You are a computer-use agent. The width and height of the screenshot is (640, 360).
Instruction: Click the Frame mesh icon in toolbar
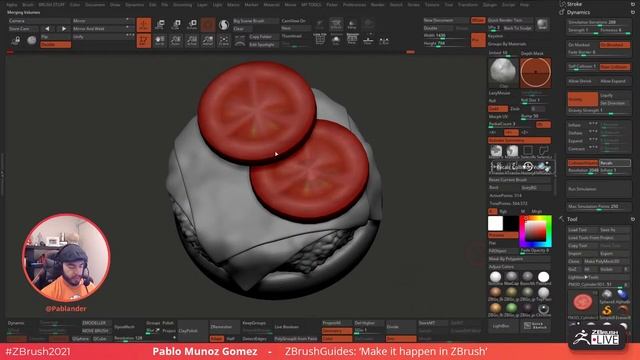click(x=224, y=40)
